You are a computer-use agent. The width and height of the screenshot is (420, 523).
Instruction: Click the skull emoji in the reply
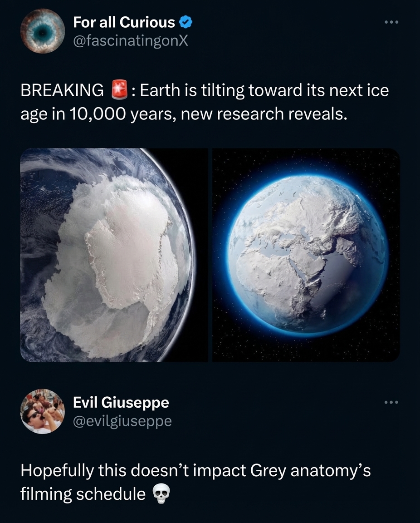pyautogui.click(x=158, y=494)
